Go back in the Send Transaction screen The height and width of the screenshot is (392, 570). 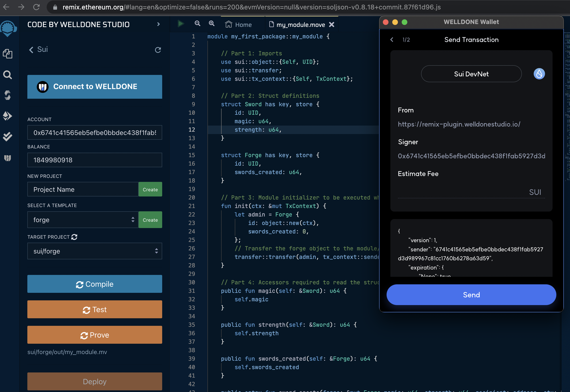coord(392,40)
